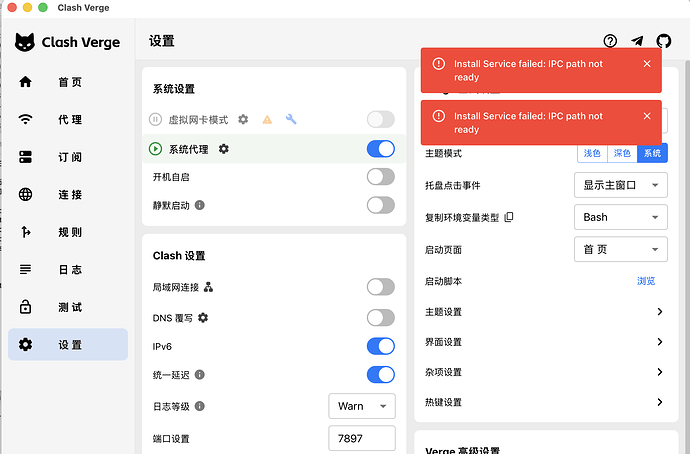Open the gear settings icon for 系统代理
The height and width of the screenshot is (454, 690).
pyautogui.click(x=224, y=149)
